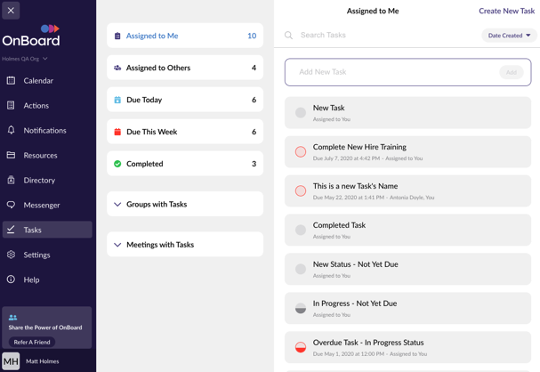Go to Actions in the sidebar
This screenshot has height=372, width=540.
[36, 105]
